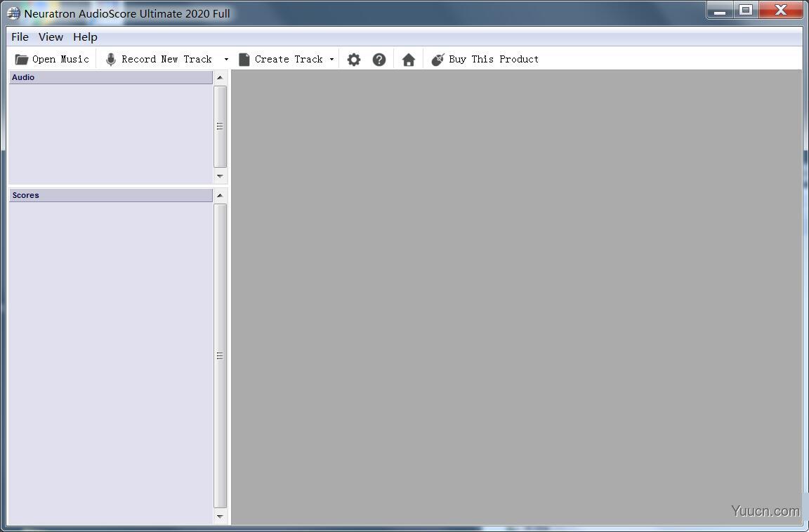Click the Buy This Product label
This screenshot has height=532, width=809.
tap(494, 59)
